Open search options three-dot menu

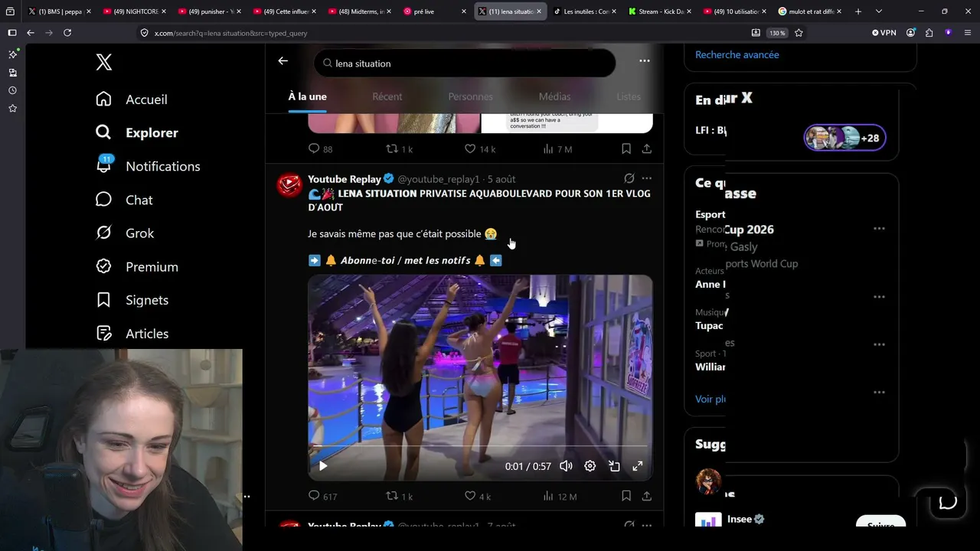[x=645, y=61]
